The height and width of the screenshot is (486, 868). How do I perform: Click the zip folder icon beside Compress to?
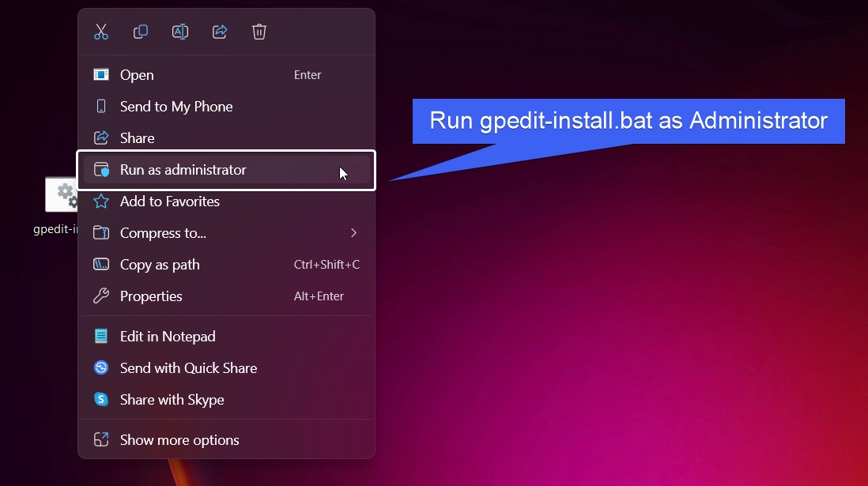pyautogui.click(x=101, y=233)
